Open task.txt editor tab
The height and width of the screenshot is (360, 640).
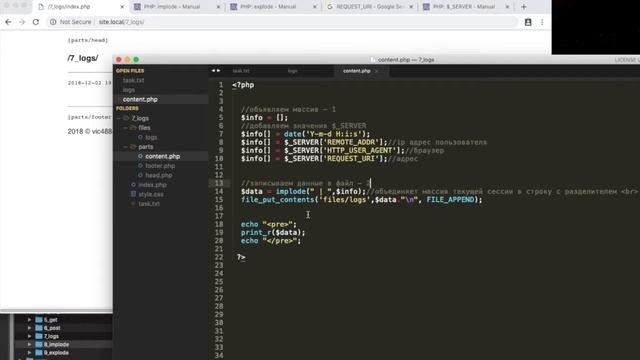pos(241,71)
